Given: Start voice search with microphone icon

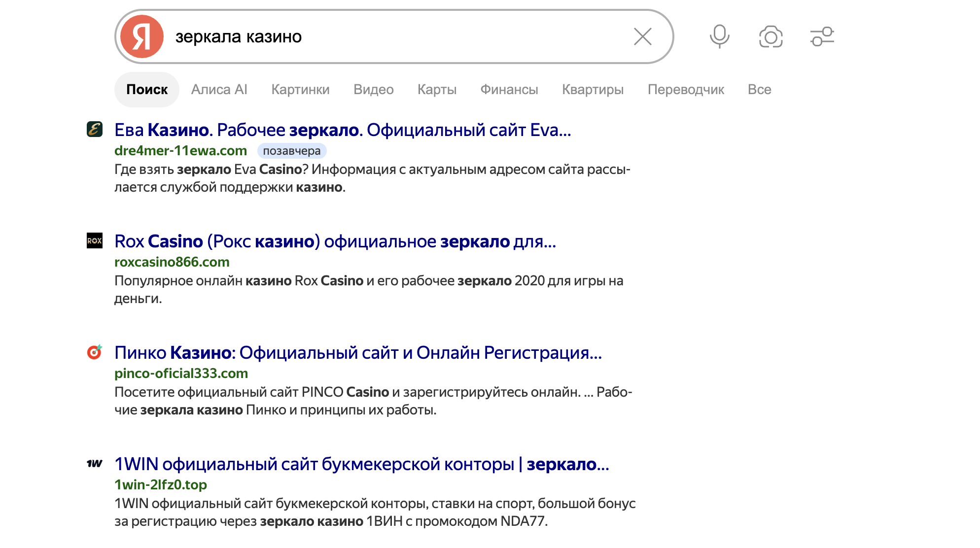Looking at the screenshot, I should tap(720, 36).
